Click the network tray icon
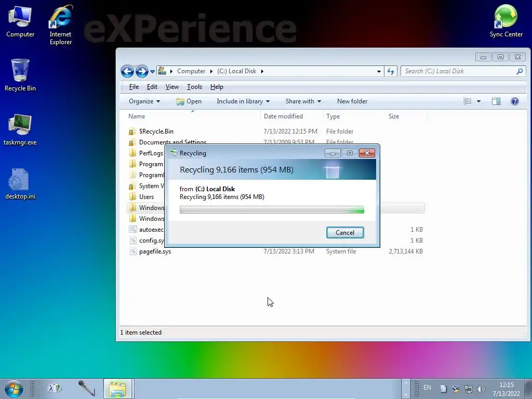The image size is (532, 399). 468,389
